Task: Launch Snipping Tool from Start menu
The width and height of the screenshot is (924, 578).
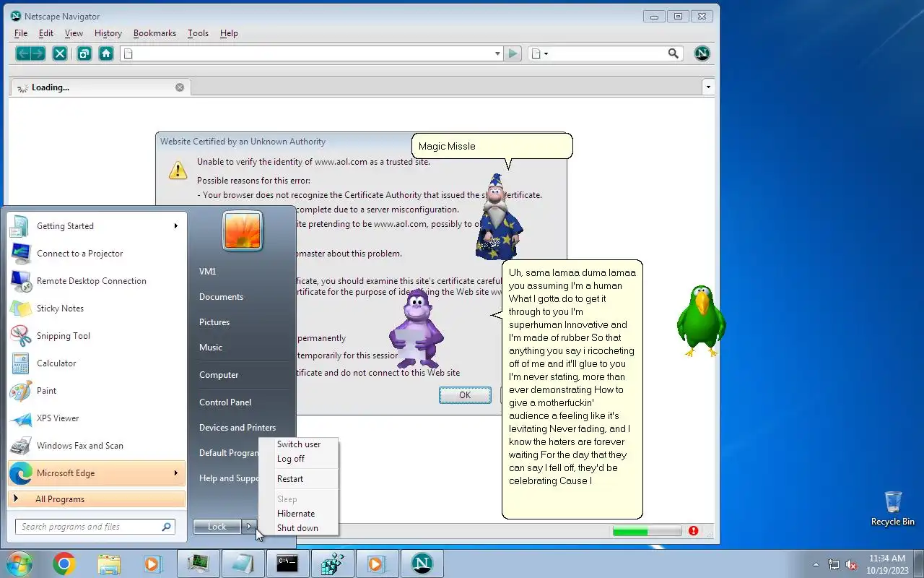Action: tap(97, 336)
